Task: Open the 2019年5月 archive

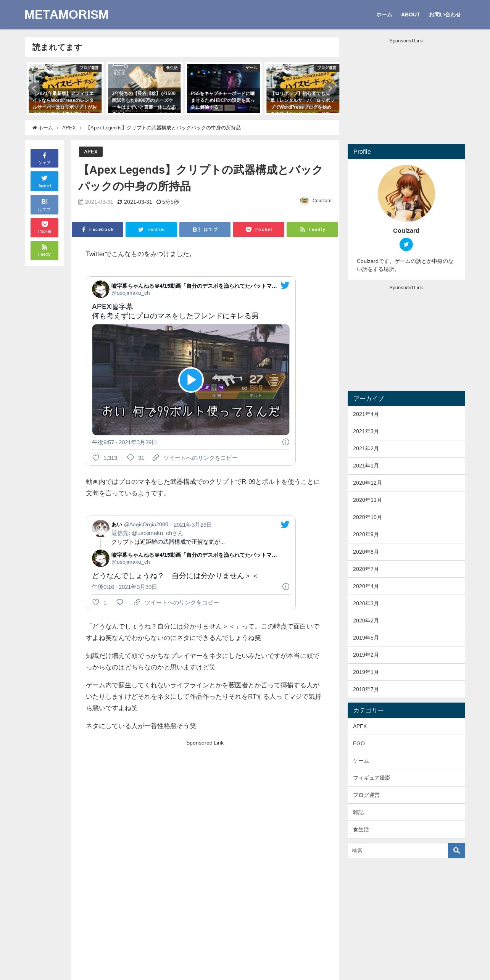Action: [x=406, y=638]
